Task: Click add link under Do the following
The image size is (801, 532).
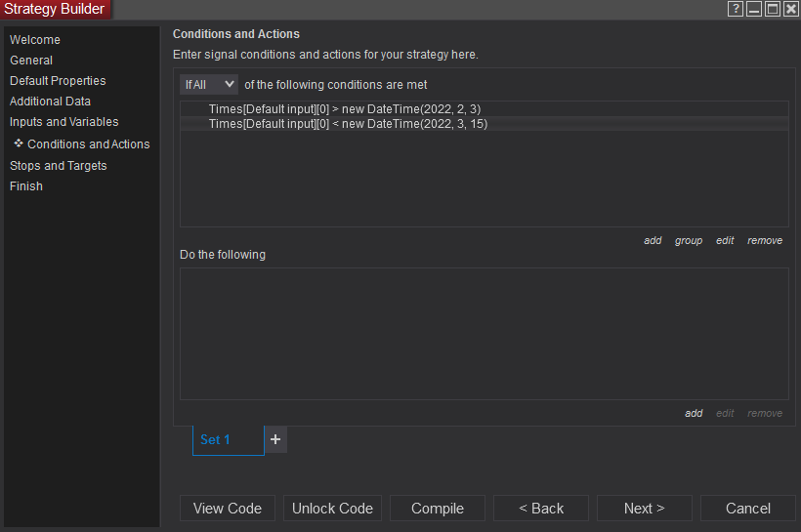Action: click(694, 413)
